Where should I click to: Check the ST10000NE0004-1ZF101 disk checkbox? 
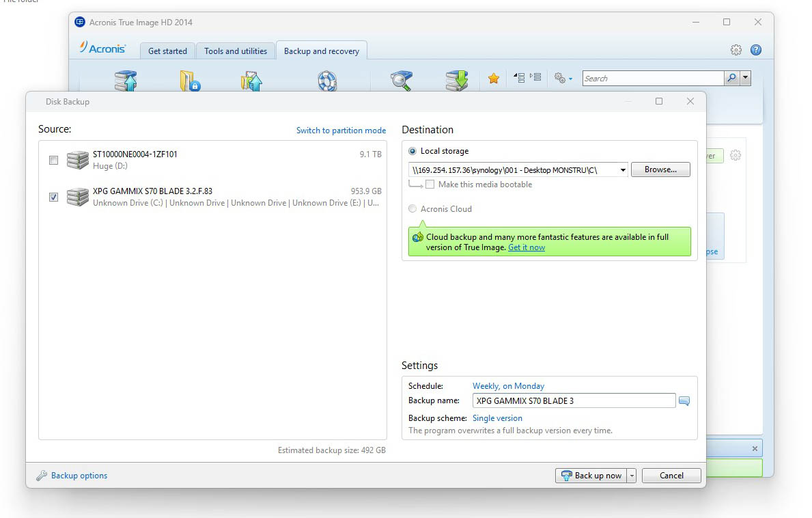coord(53,160)
